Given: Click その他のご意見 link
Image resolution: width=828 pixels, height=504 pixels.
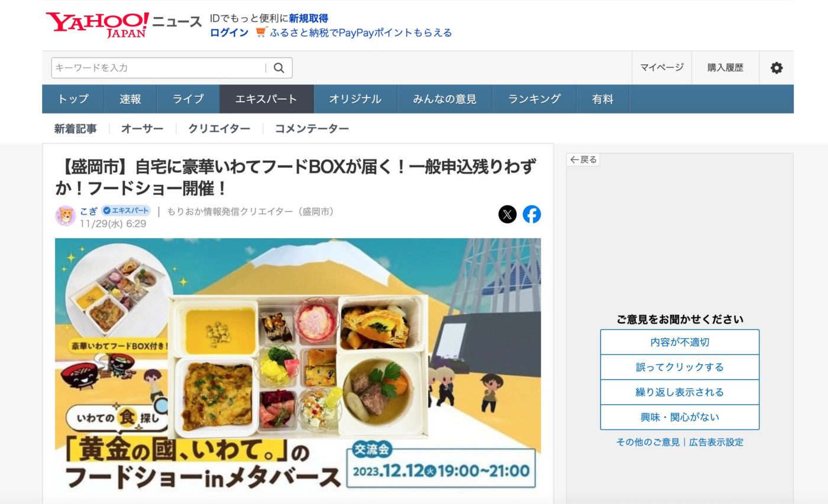Looking at the screenshot, I should (648, 442).
